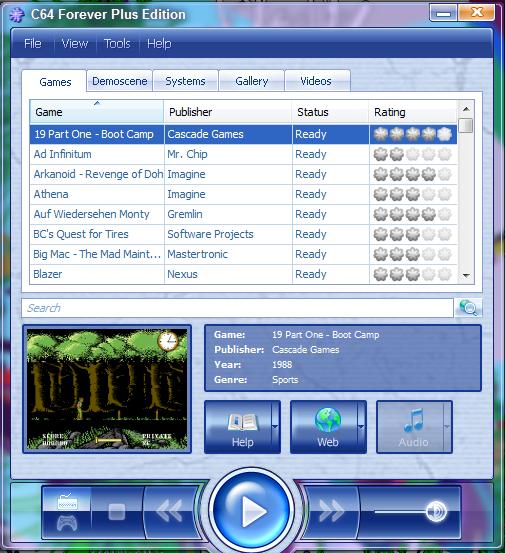The height and width of the screenshot is (553, 505).
Task: Click the fast-forward double-arrow button
Action: coord(331,510)
